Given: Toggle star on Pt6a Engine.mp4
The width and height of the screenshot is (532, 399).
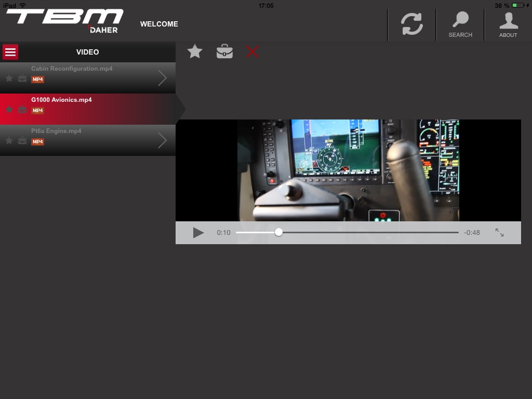Looking at the screenshot, I should coord(9,141).
